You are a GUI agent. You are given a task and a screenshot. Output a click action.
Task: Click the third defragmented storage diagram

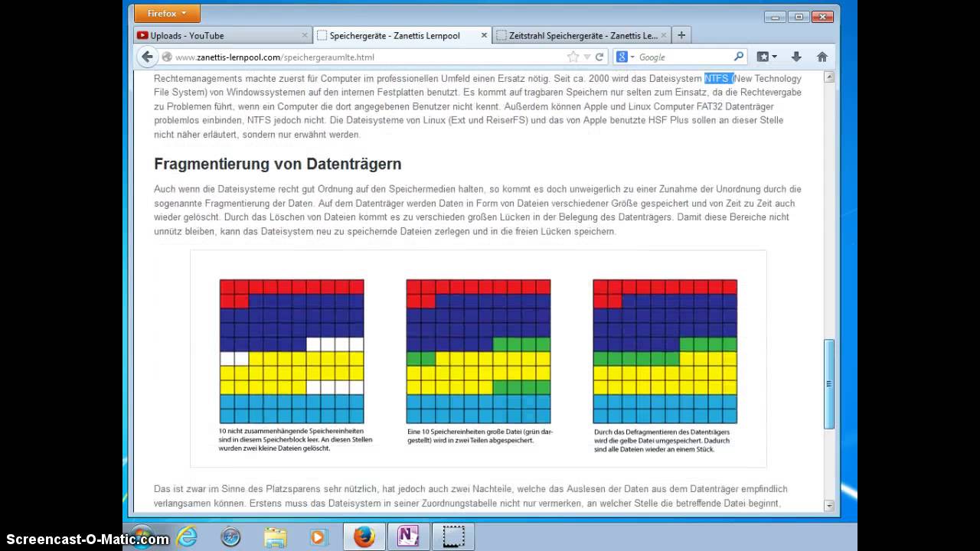665,351
